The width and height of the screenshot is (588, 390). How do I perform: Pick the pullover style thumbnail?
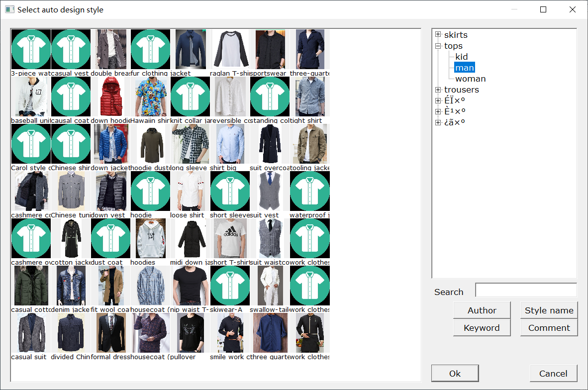click(191, 333)
